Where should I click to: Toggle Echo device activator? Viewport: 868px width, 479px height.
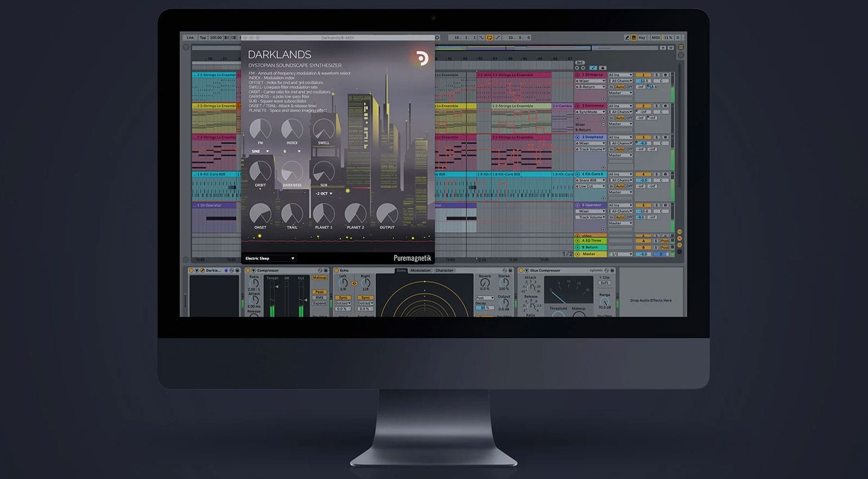click(x=336, y=270)
